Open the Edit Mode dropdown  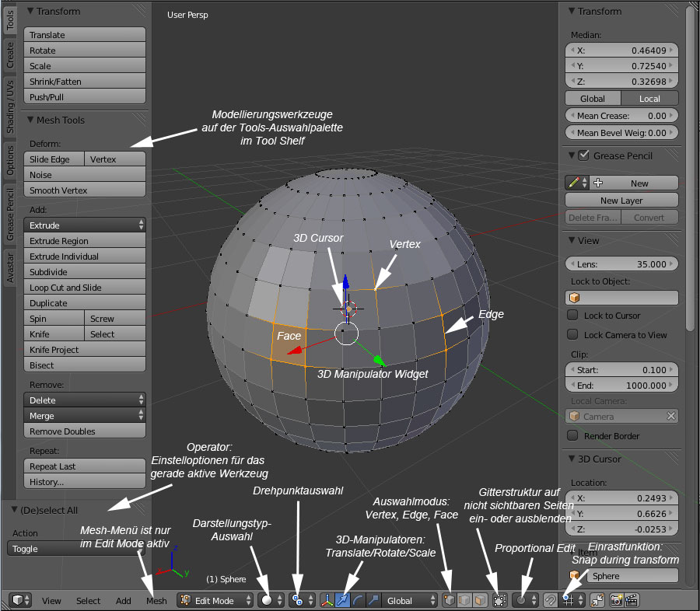pos(216,600)
